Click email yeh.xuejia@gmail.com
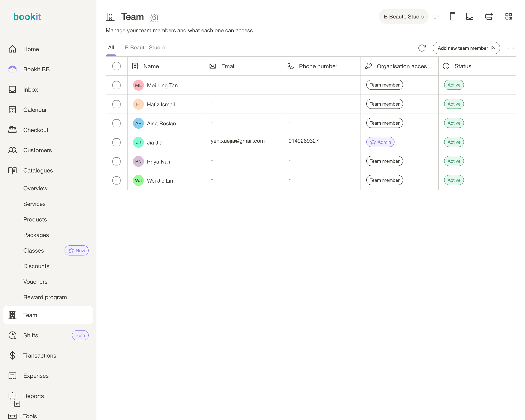The height and width of the screenshot is (420, 525). click(238, 141)
